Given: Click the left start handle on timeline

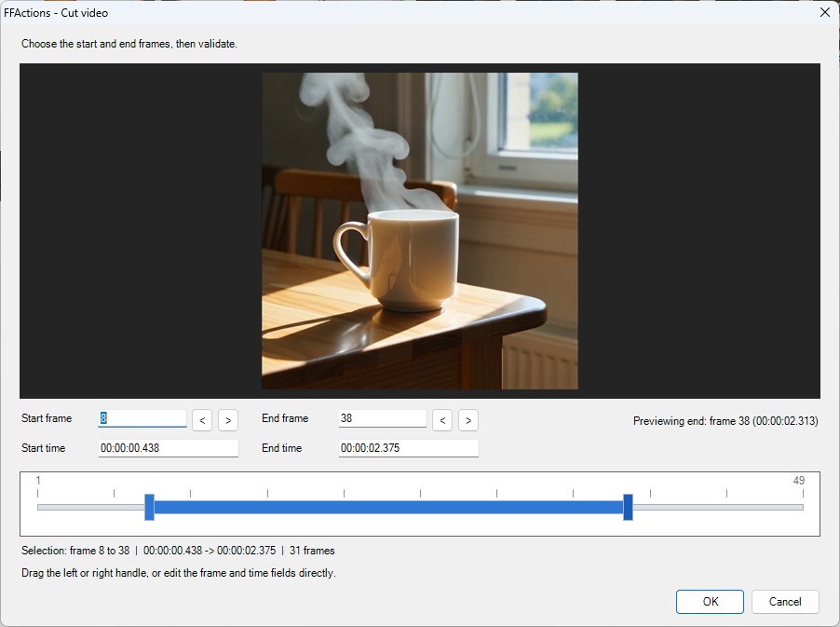Looking at the screenshot, I should pyautogui.click(x=149, y=507).
